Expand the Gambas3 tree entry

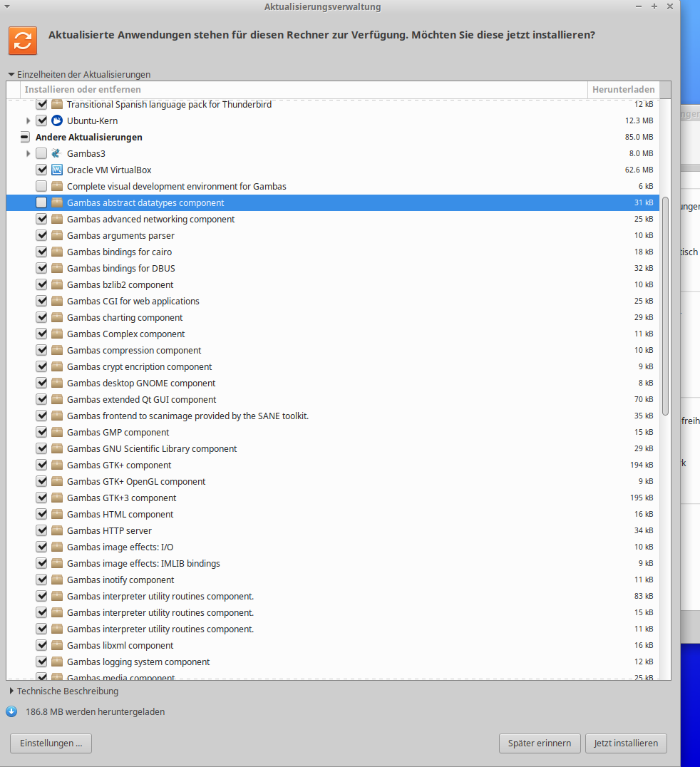[29, 153]
